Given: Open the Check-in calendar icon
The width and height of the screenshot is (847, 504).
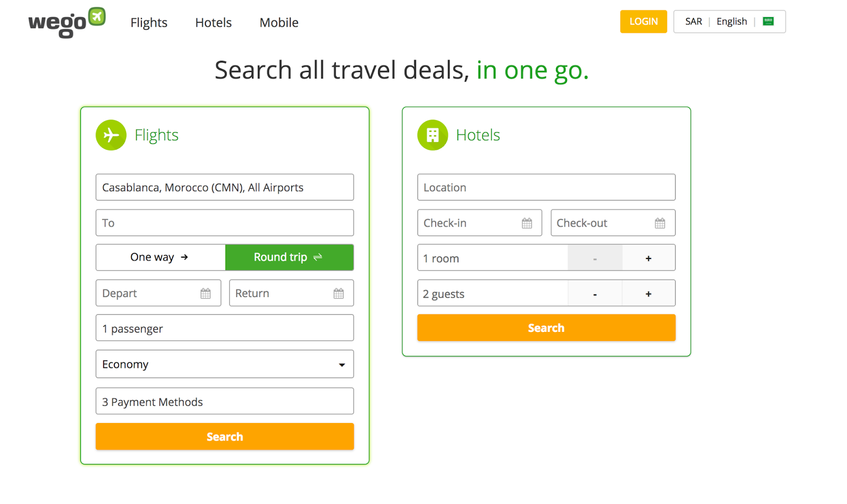Looking at the screenshot, I should pos(527,223).
